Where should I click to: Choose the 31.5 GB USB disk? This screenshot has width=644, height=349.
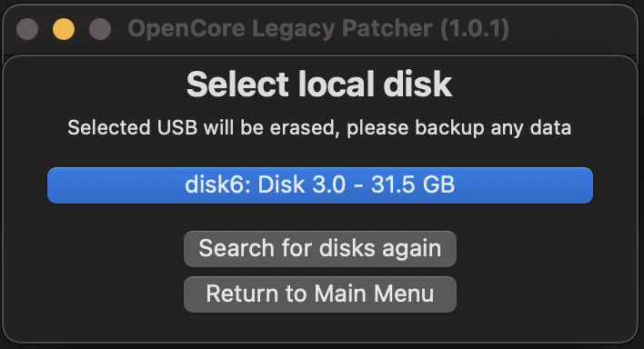point(320,185)
